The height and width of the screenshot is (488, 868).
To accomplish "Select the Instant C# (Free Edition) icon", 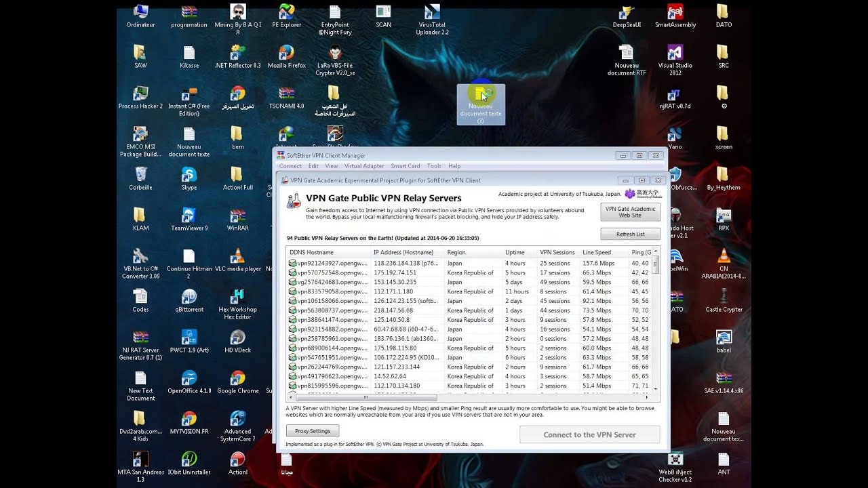I will tap(189, 101).
